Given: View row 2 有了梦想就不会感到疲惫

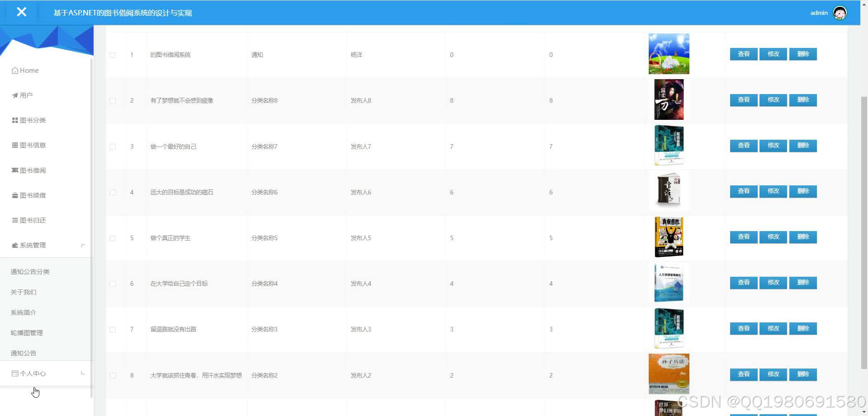Looking at the screenshot, I should click(744, 100).
